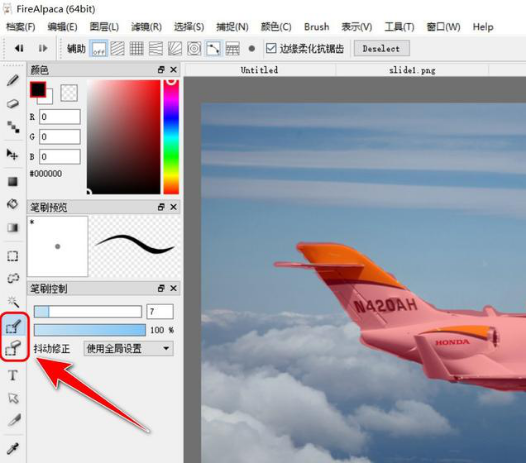
Task: Select the Brush (pen) tool
Action: click(x=13, y=80)
